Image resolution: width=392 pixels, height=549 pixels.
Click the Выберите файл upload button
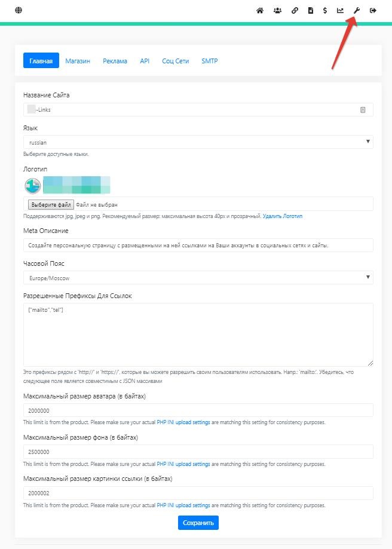pos(51,204)
